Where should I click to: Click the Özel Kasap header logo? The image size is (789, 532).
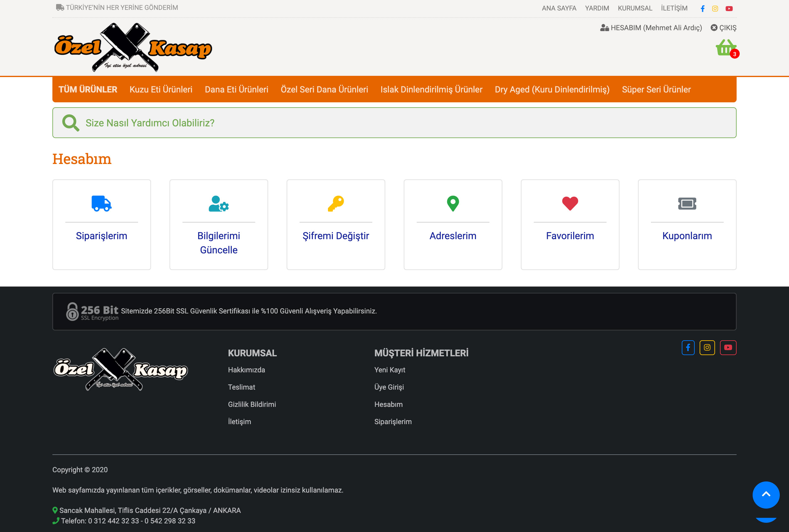click(x=133, y=47)
